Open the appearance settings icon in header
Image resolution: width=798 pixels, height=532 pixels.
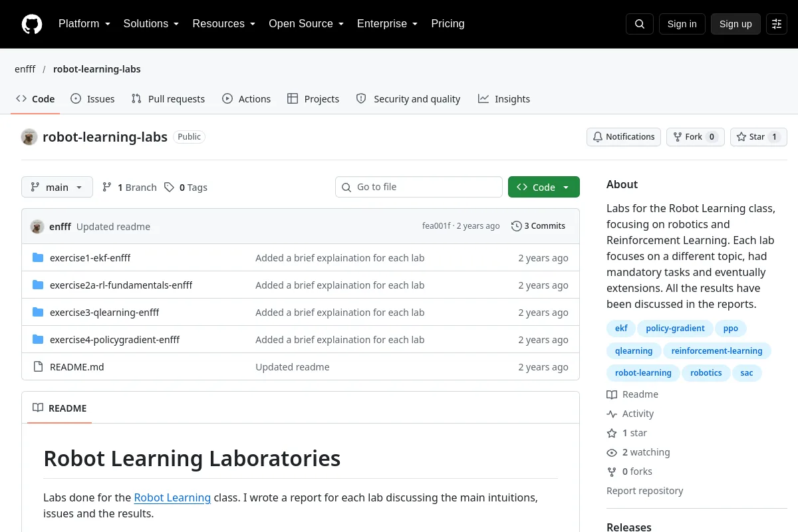tap(777, 24)
